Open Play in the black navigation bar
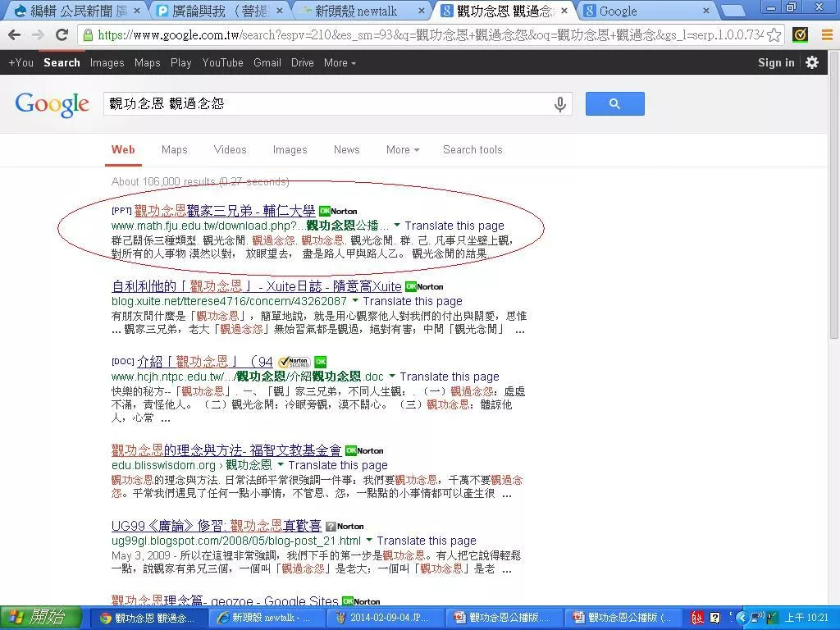Viewport: 840px width, 630px height. [181, 62]
